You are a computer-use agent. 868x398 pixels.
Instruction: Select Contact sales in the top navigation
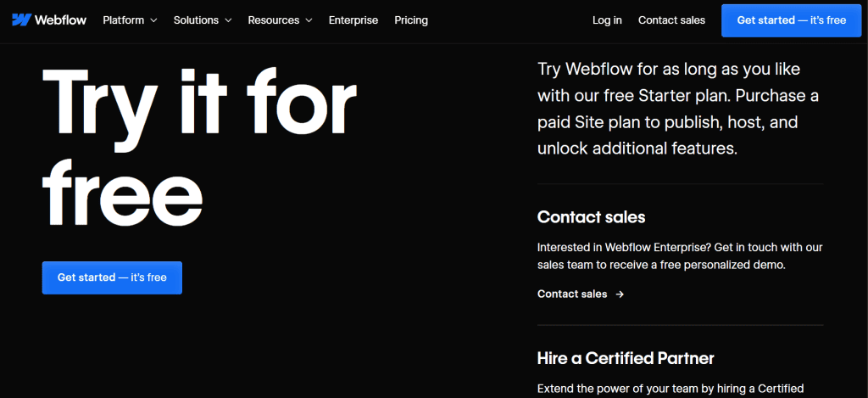coord(671,20)
